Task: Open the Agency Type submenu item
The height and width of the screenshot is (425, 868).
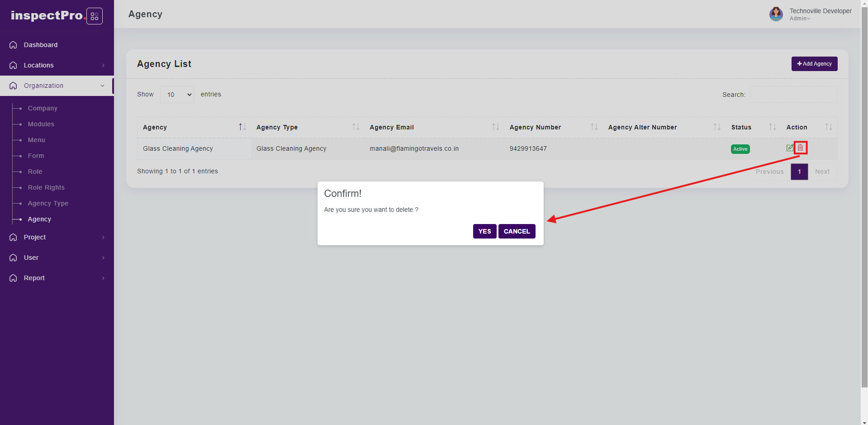Action: (48, 203)
